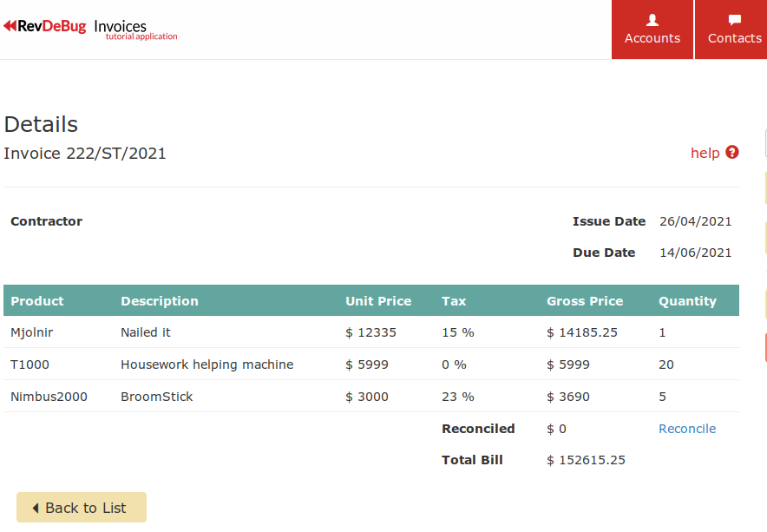Select the Mjolnir product cell
The image size is (767, 532).
tap(32, 332)
